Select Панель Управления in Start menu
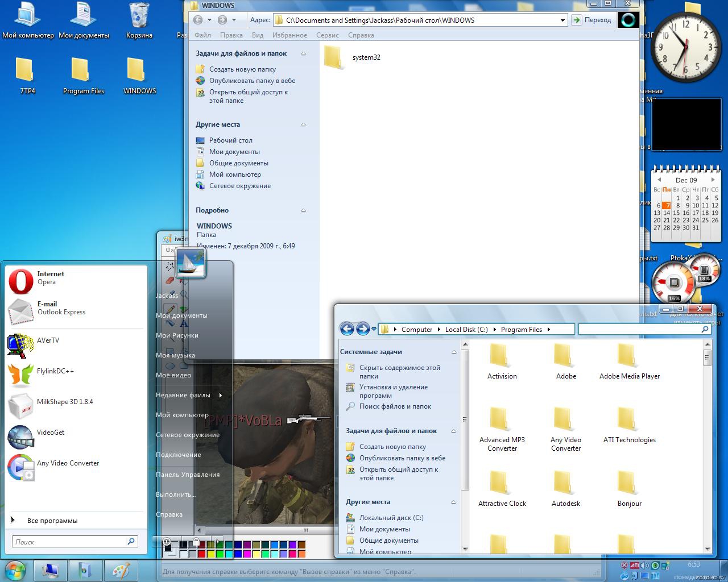The width and height of the screenshot is (728, 582). coord(188,475)
